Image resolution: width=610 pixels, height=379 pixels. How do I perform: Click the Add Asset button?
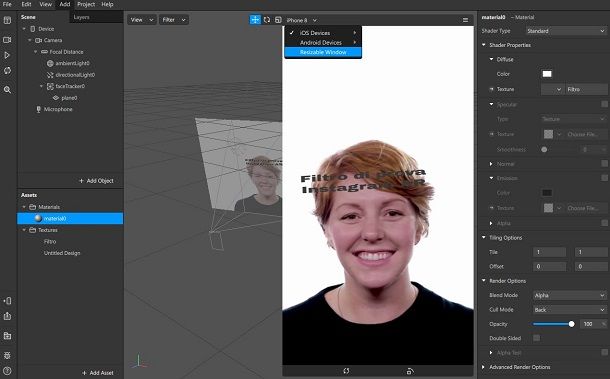point(98,373)
